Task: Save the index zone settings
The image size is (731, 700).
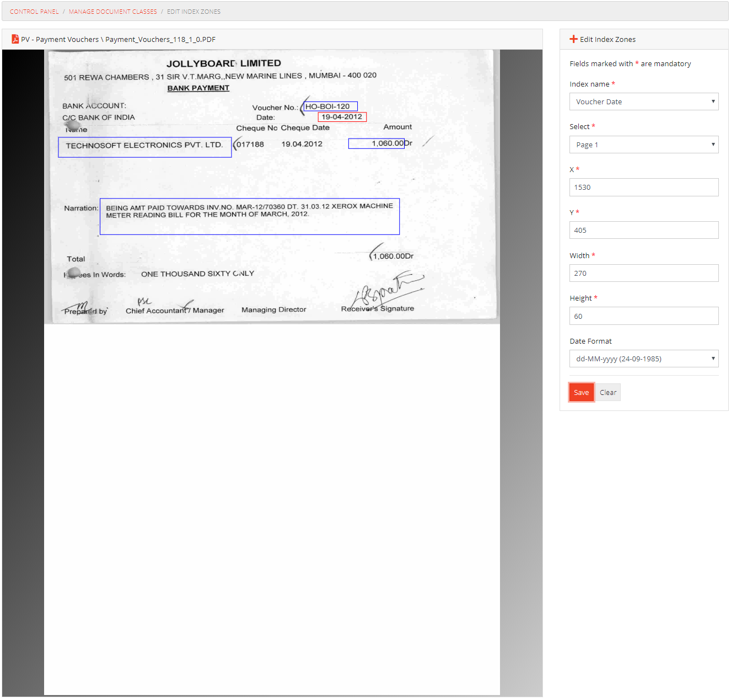Action: [582, 392]
